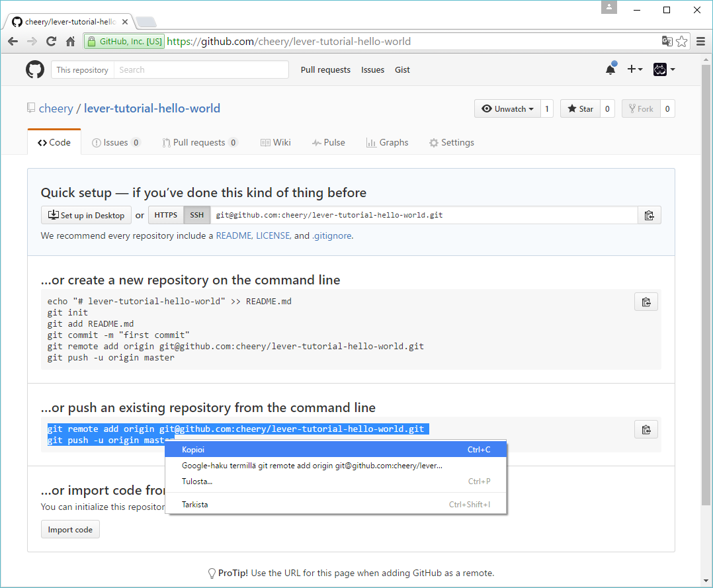Switch the clone URL to HTTPS
The width and height of the screenshot is (713, 588).
(166, 215)
